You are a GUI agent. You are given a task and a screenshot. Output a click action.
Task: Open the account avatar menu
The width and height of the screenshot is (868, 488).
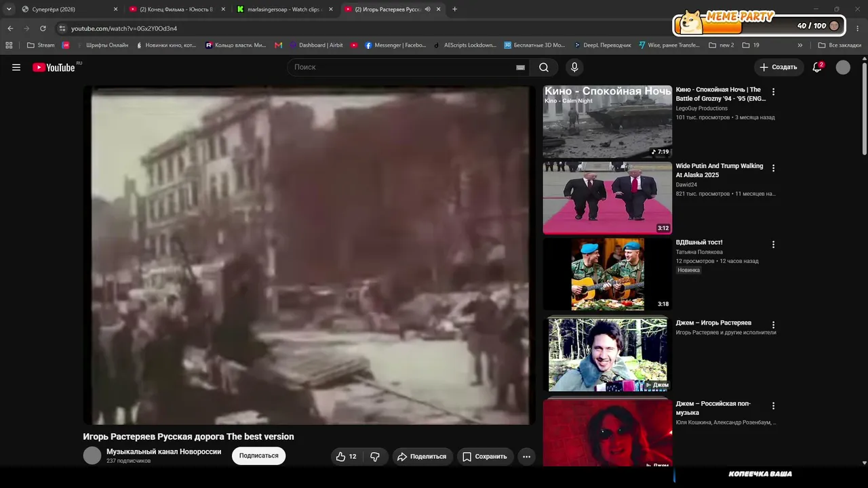point(843,67)
